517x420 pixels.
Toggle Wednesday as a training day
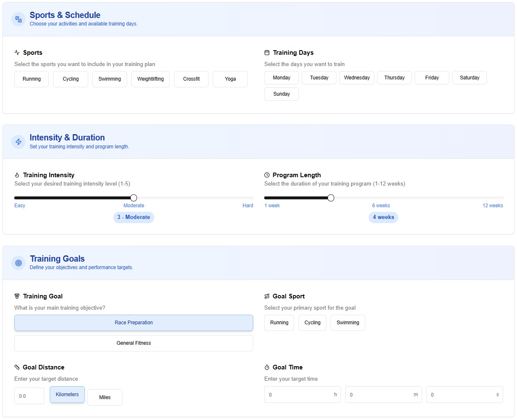point(357,78)
